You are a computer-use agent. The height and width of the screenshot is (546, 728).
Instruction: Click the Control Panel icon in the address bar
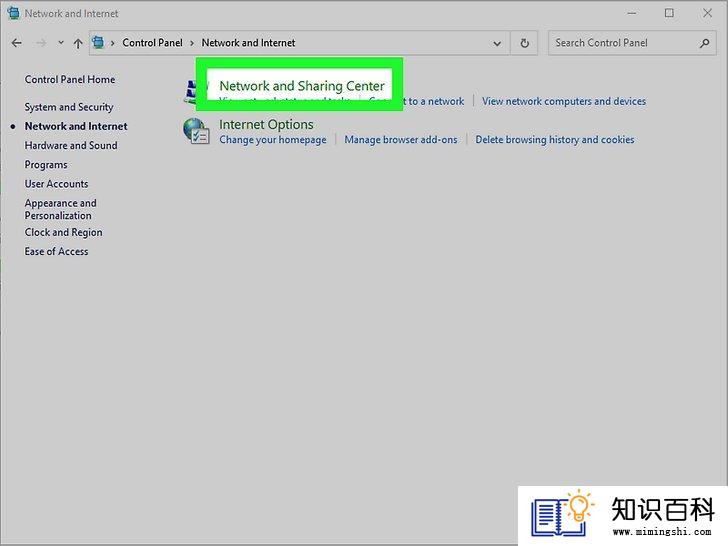pos(98,43)
